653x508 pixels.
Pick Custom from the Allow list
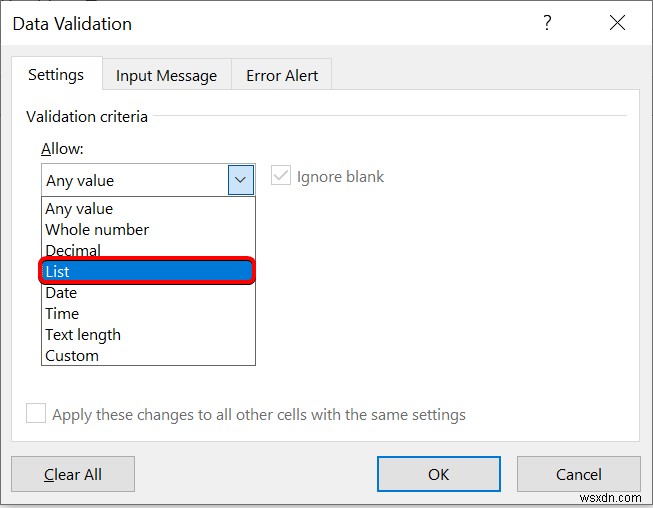tap(148, 356)
